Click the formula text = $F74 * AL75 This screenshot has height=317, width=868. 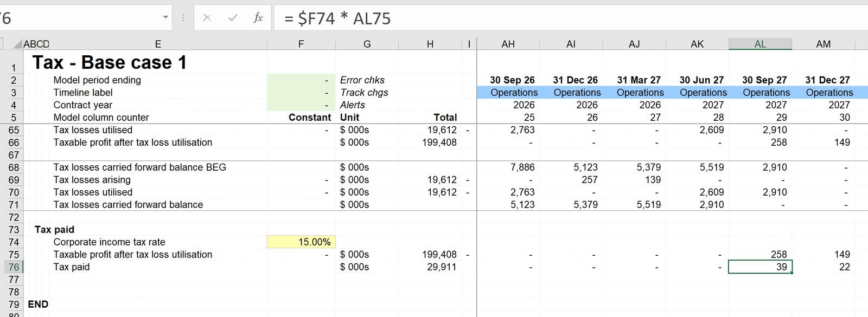click(337, 18)
